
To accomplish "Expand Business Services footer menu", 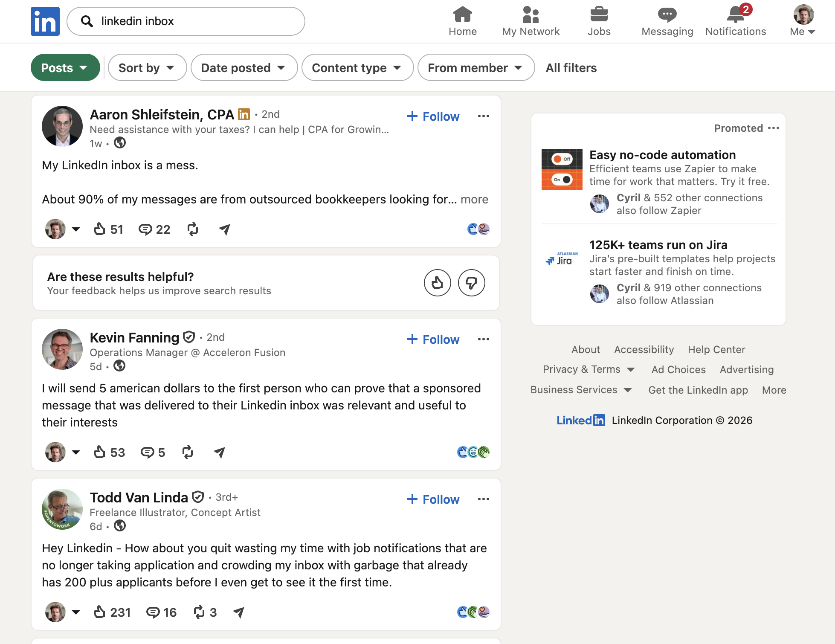I will click(x=581, y=390).
